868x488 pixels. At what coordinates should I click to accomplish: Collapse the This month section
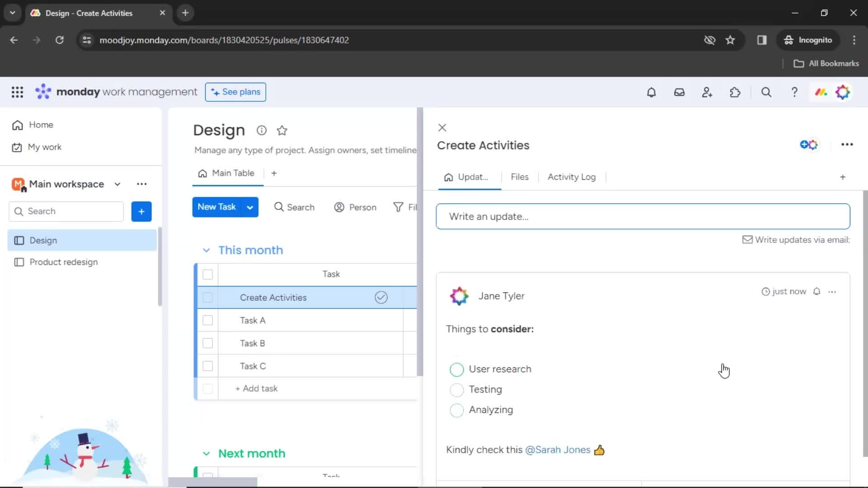point(207,250)
